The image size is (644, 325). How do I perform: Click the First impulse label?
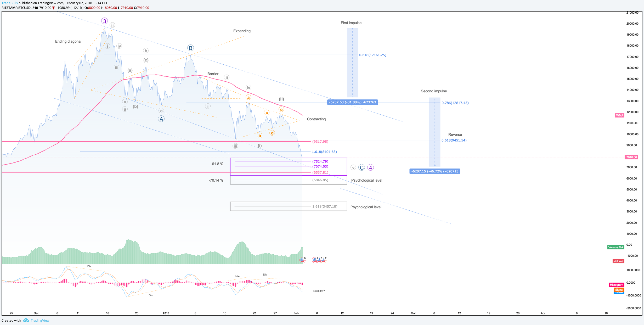click(x=351, y=23)
